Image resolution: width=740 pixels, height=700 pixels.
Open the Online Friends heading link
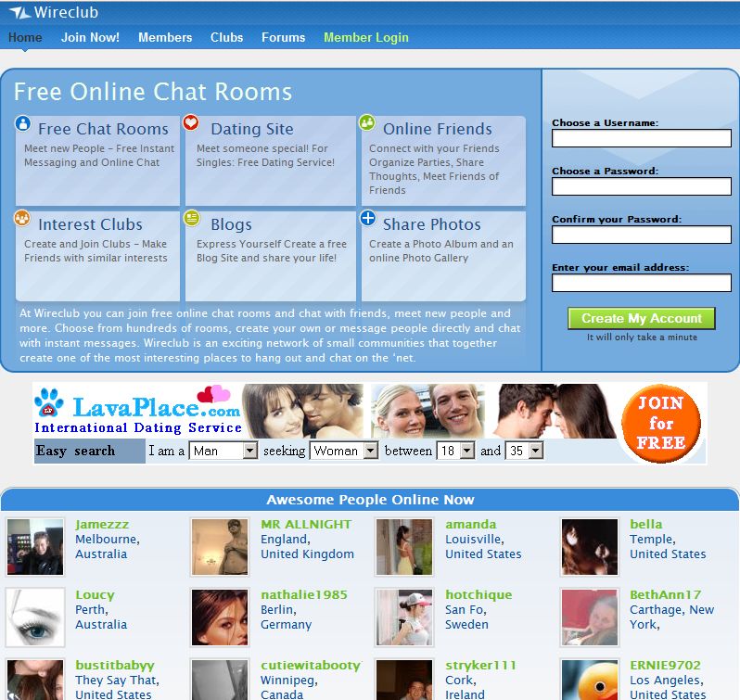tap(438, 129)
